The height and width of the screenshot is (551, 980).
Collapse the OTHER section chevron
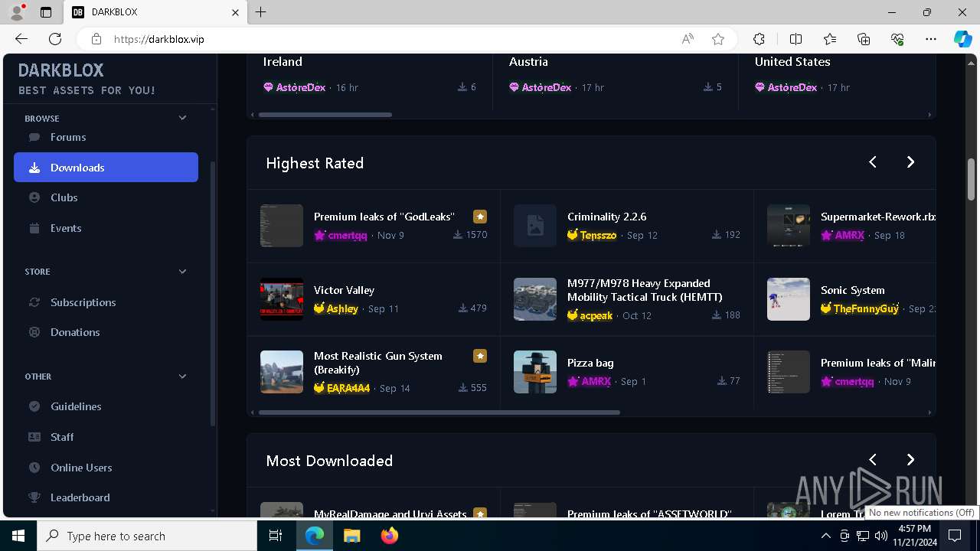(x=182, y=376)
